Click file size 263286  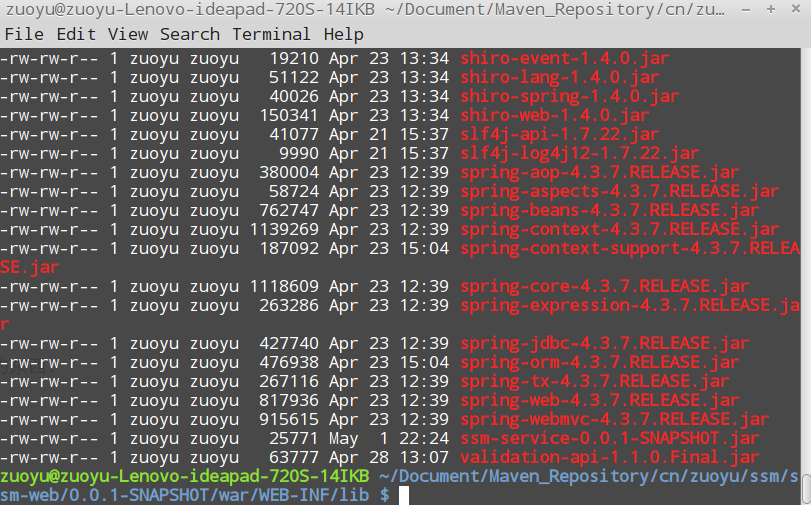click(x=289, y=306)
